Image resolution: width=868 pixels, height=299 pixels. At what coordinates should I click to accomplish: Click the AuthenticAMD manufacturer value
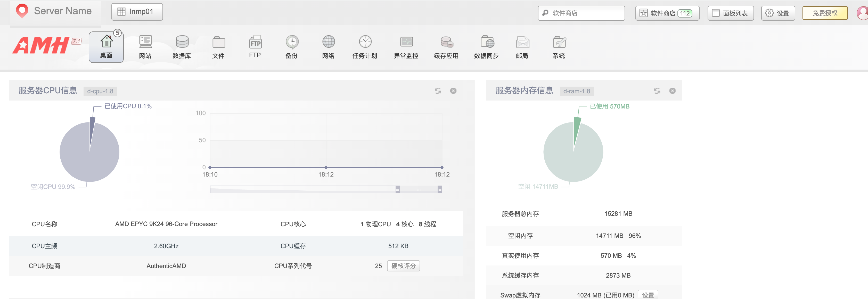point(166,266)
